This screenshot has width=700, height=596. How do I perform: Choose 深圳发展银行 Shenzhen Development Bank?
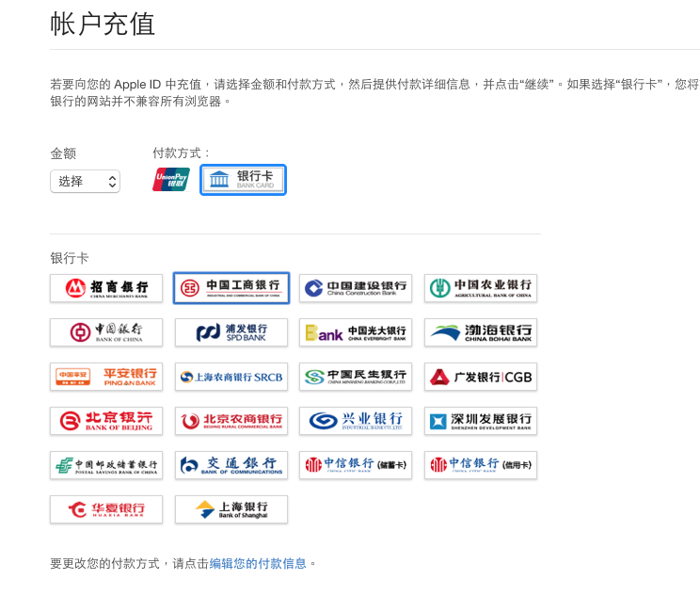[x=481, y=421]
